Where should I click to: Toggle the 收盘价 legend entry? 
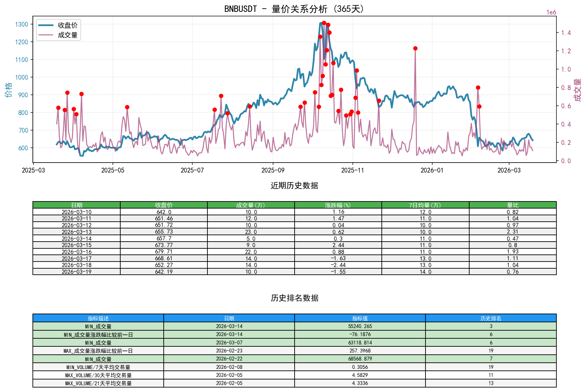(x=67, y=24)
